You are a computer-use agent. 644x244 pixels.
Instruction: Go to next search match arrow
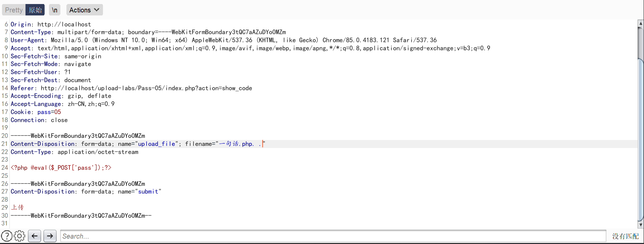point(50,236)
